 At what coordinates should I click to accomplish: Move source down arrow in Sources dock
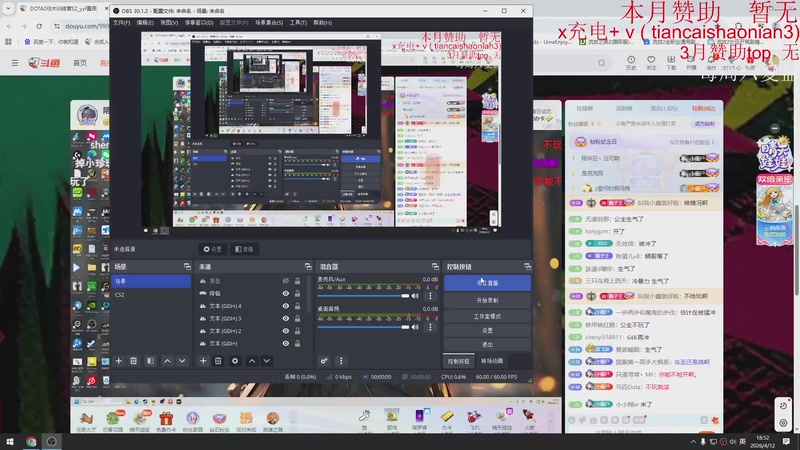pos(267,361)
